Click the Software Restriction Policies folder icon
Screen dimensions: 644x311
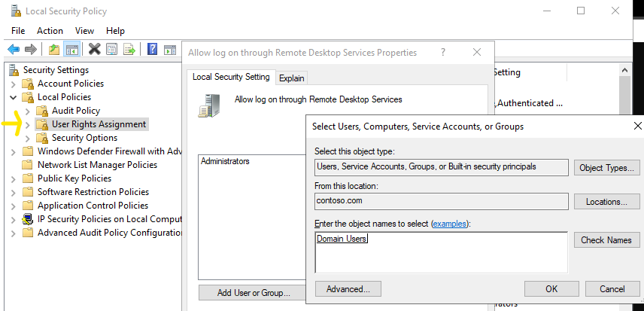[x=28, y=192]
